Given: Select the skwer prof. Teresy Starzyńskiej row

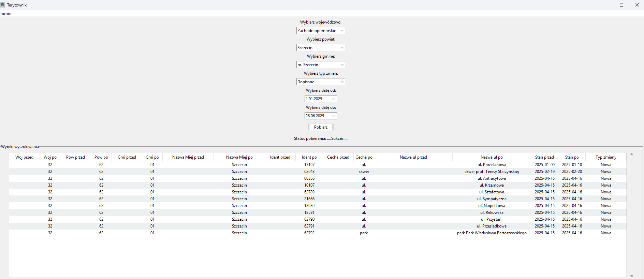Looking at the screenshot, I should (x=492, y=172).
